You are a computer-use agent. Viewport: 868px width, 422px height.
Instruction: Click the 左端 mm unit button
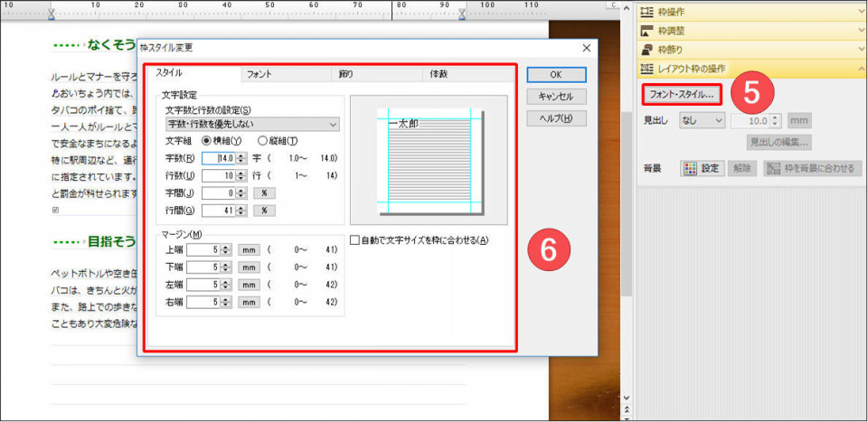(x=250, y=285)
